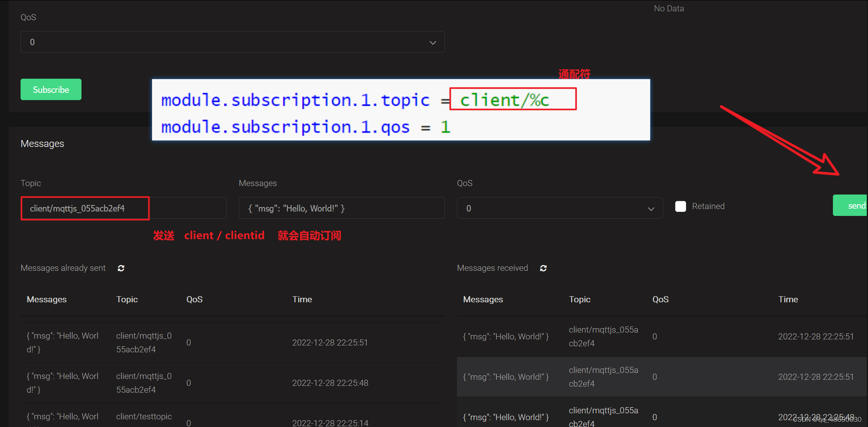Refresh the Messages already sent list
The height and width of the screenshot is (427, 868).
click(121, 268)
